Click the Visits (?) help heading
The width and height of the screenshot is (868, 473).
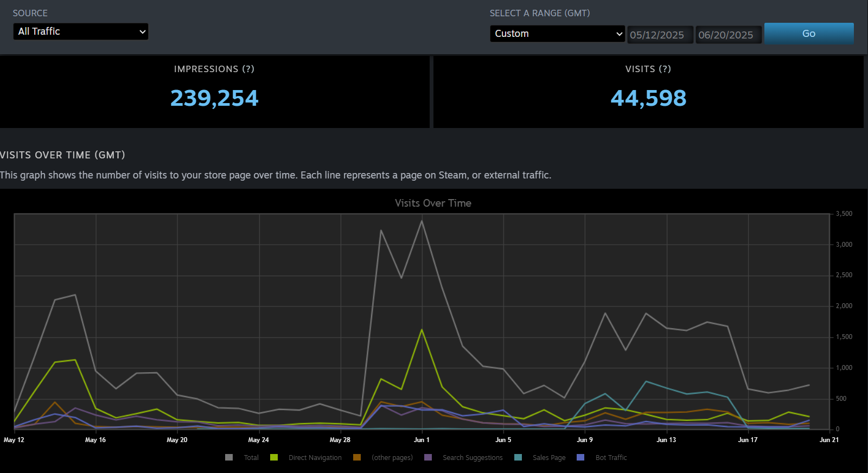click(648, 69)
